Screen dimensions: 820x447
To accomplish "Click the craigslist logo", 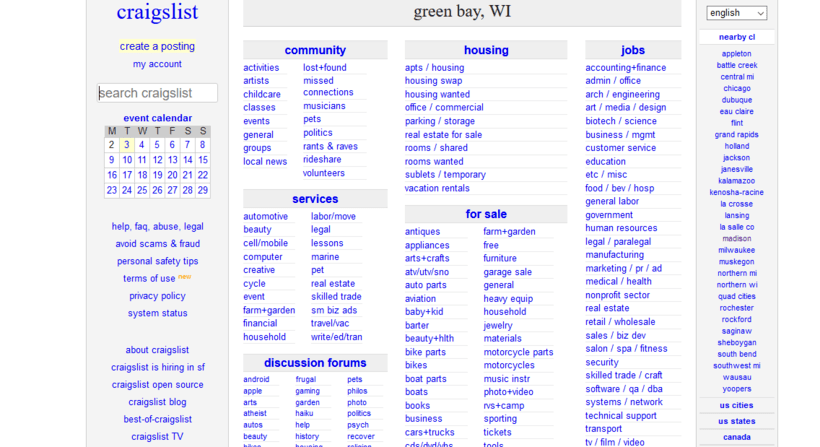I will pyautogui.click(x=157, y=12).
